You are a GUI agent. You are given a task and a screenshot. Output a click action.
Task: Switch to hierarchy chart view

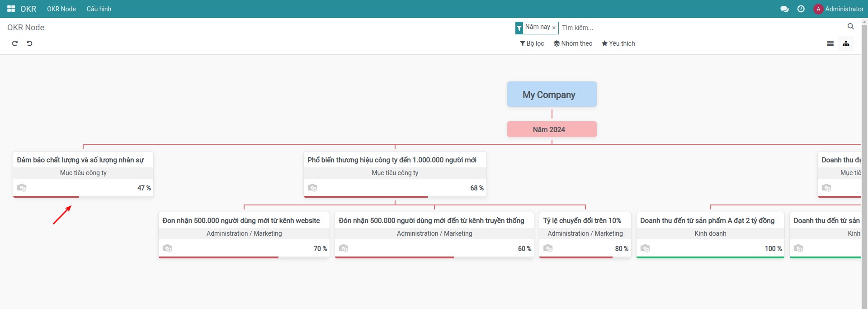(846, 43)
